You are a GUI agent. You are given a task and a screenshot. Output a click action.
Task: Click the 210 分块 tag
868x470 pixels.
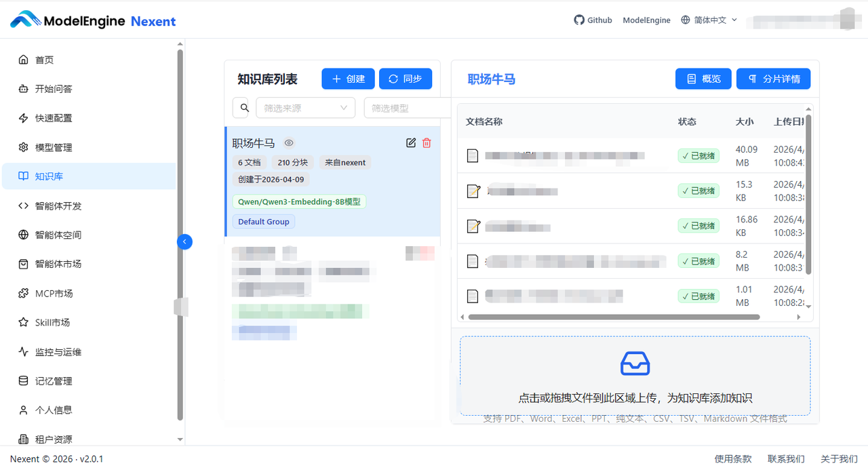(x=293, y=163)
